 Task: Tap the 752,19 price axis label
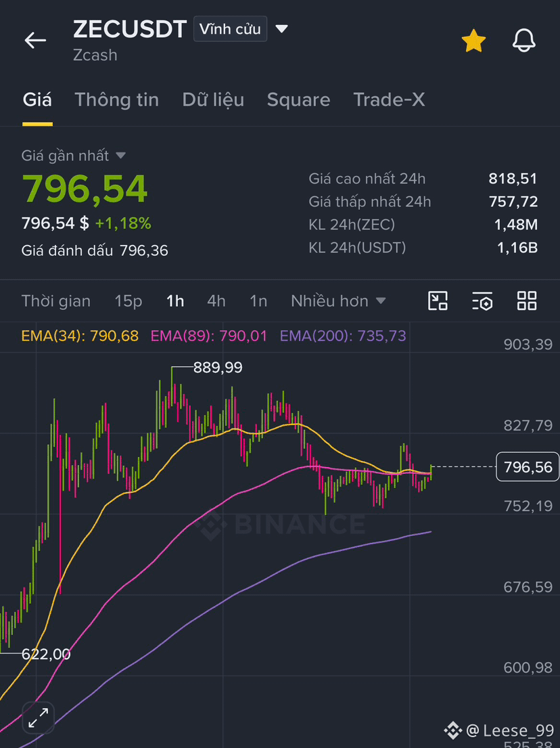click(528, 506)
